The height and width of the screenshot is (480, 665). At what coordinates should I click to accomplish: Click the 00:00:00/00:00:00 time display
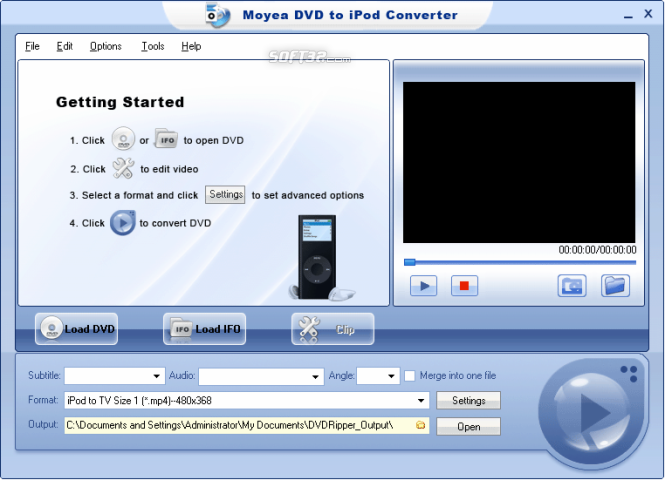[x=597, y=250]
